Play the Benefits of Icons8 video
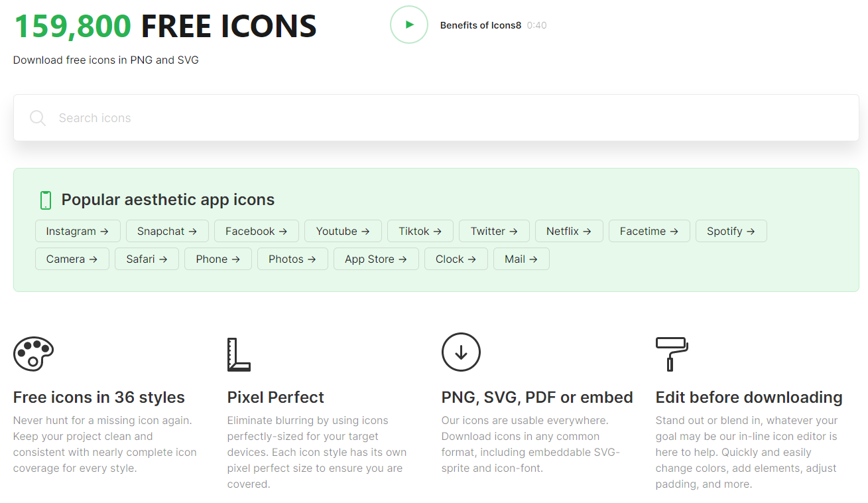Screen dimensions: 868x503 (x=409, y=25)
